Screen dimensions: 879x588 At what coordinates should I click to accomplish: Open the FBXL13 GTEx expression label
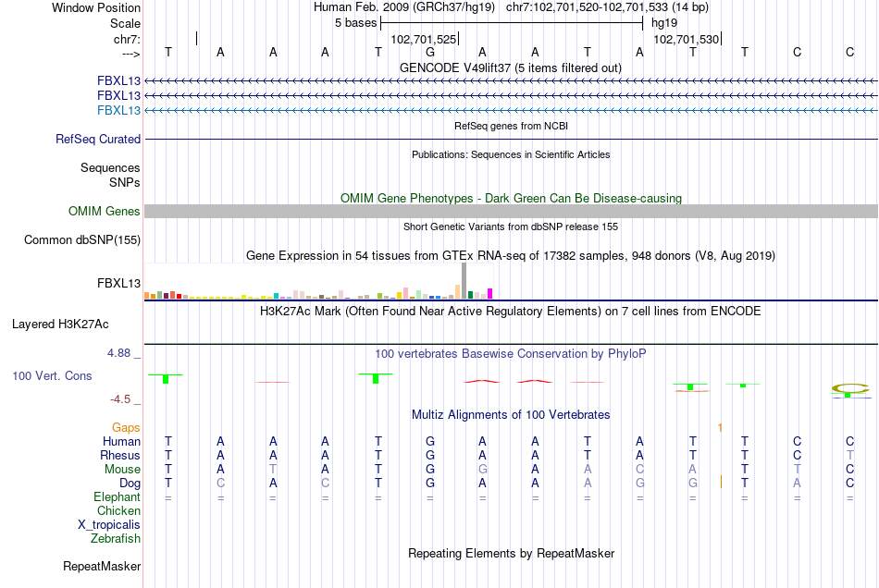click(x=118, y=283)
